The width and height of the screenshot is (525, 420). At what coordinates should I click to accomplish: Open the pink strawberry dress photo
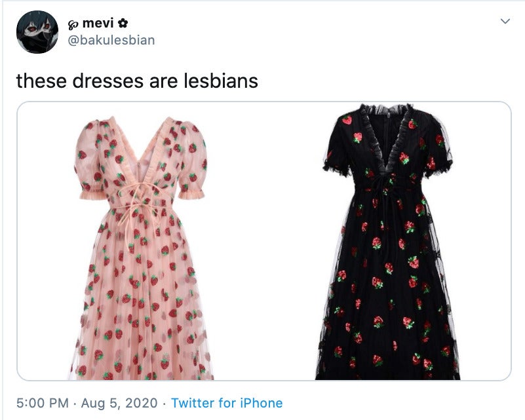click(x=140, y=248)
